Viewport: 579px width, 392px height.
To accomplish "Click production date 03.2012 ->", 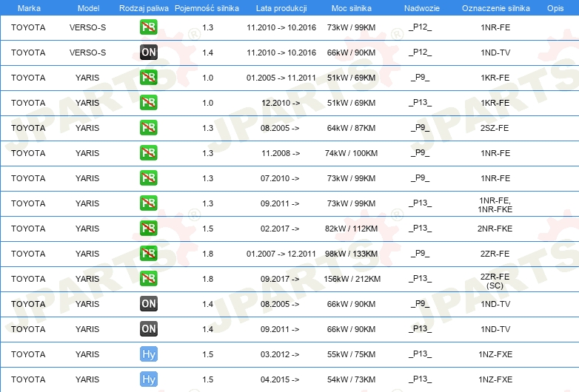I will [280, 354].
